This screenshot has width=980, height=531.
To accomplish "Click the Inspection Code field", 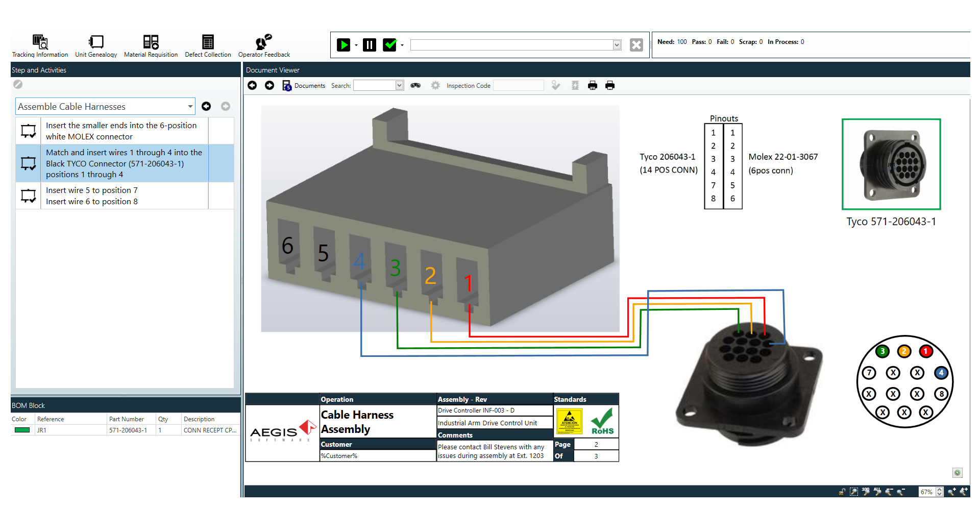I will point(519,85).
